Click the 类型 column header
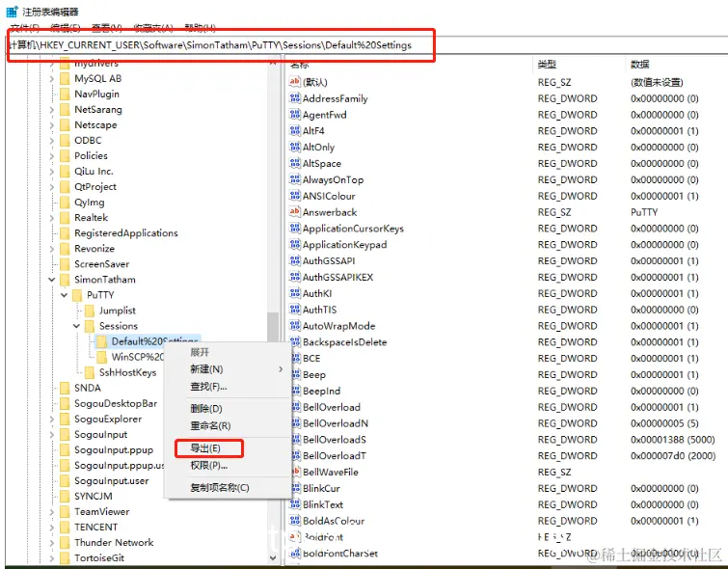The image size is (728, 569). pos(547,64)
